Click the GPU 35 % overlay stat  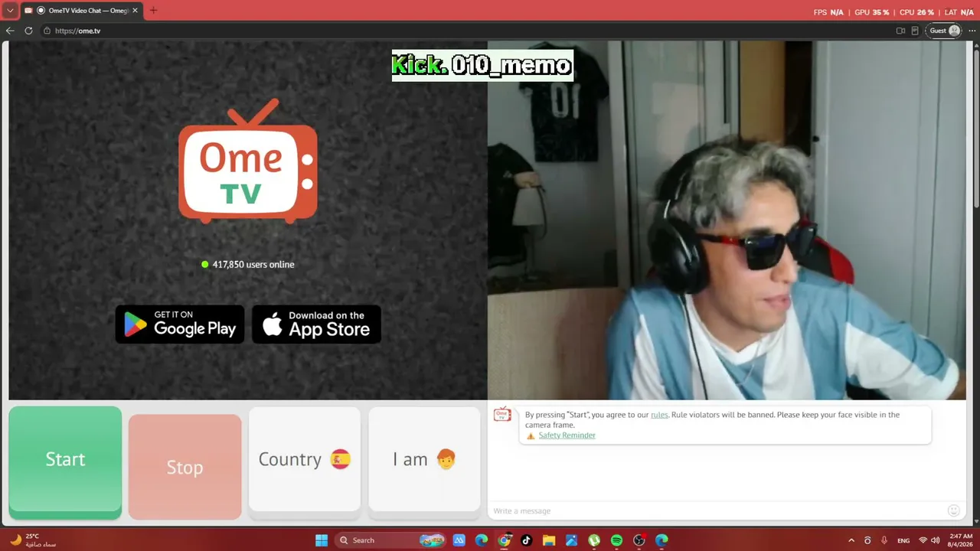click(x=871, y=12)
